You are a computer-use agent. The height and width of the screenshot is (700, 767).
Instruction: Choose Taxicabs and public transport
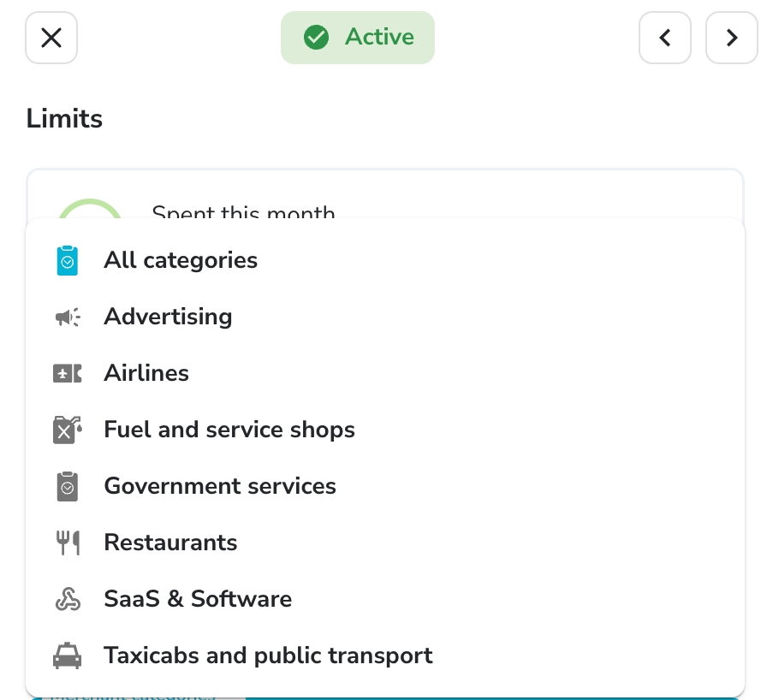(x=385, y=656)
